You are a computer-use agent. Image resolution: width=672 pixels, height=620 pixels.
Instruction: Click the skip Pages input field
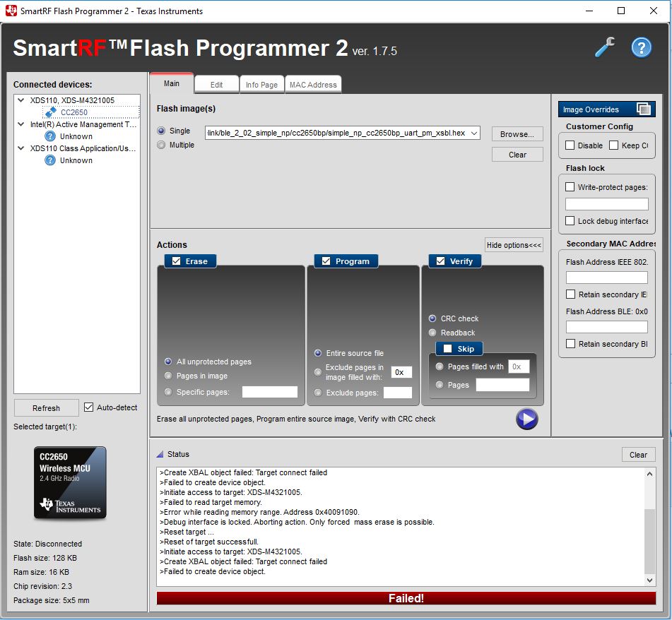click(x=502, y=385)
